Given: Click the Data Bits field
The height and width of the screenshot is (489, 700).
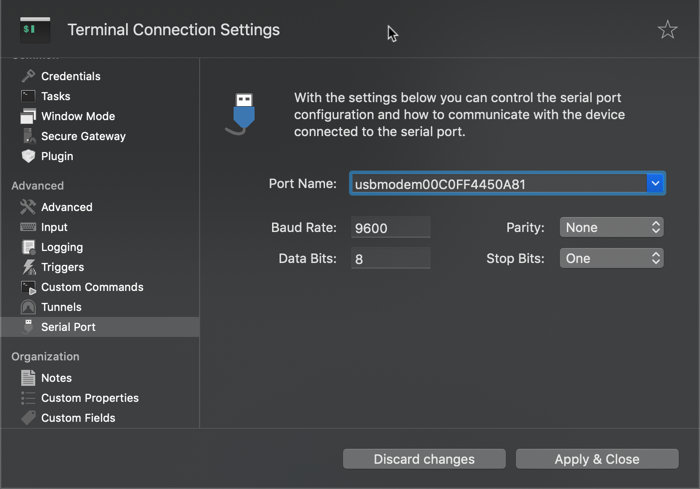Looking at the screenshot, I should (x=391, y=258).
